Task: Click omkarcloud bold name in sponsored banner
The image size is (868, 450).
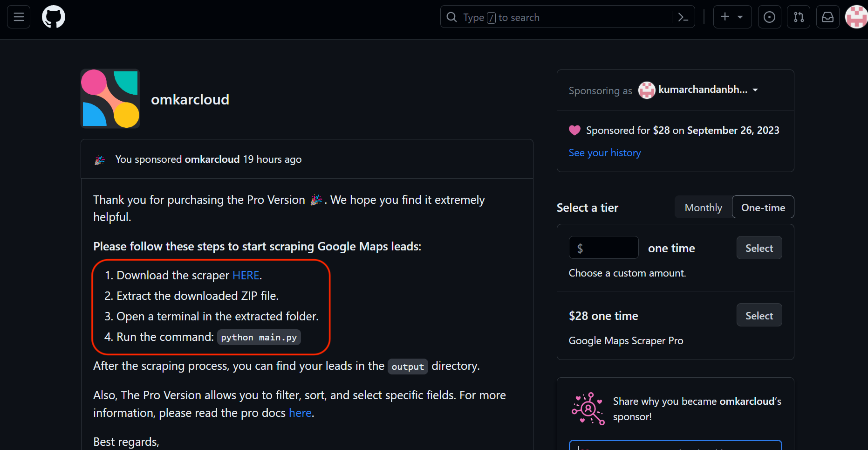Action: pos(212,159)
